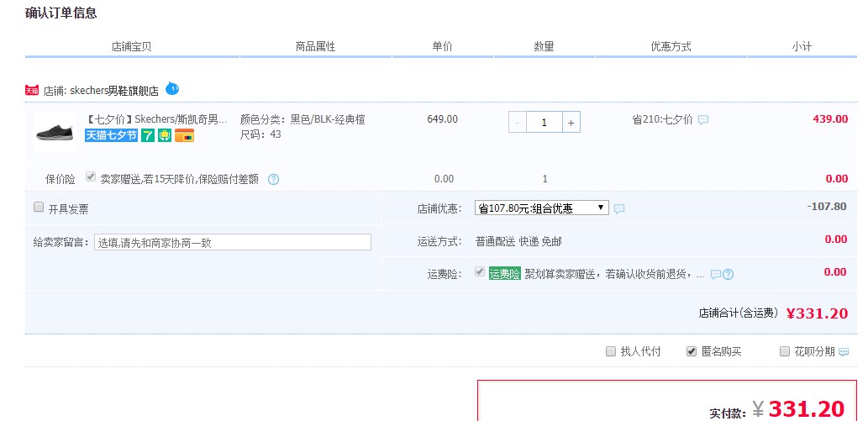Toggle the 运费险 shipping insurance checkbox
Viewport: 868px width, 421px height.
pyautogui.click(x=480, y=271)
